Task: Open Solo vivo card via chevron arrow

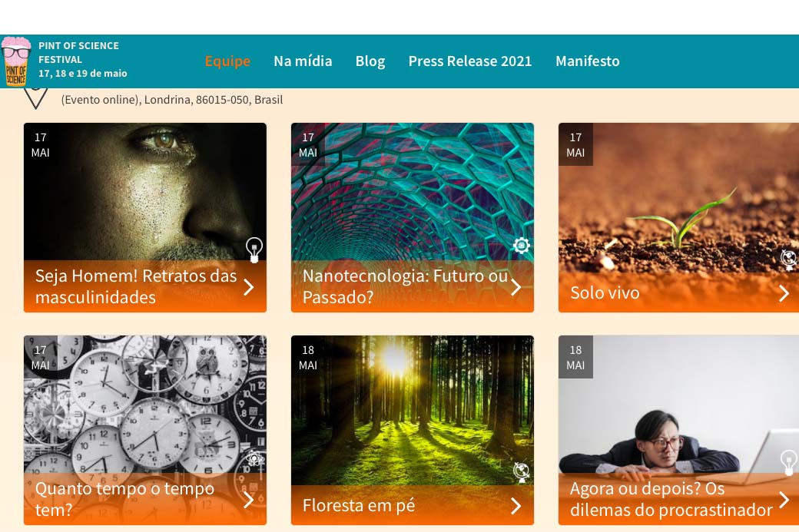Action: tap(784, 292)
